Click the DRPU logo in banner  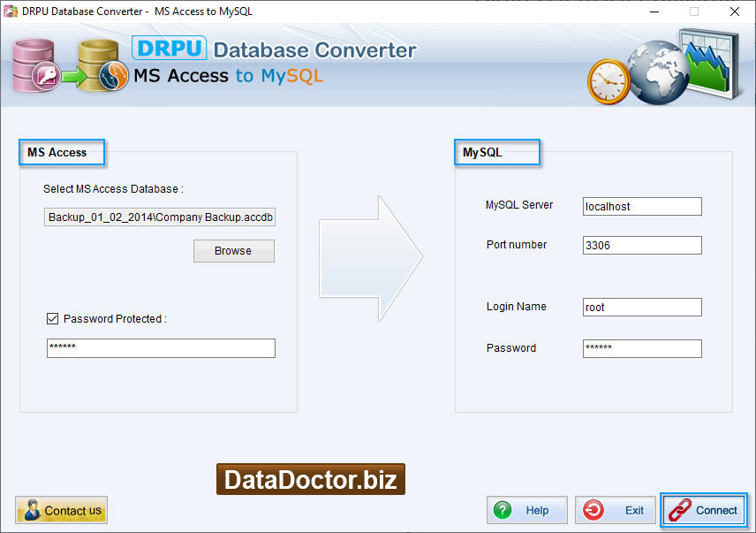pos(169,49)
